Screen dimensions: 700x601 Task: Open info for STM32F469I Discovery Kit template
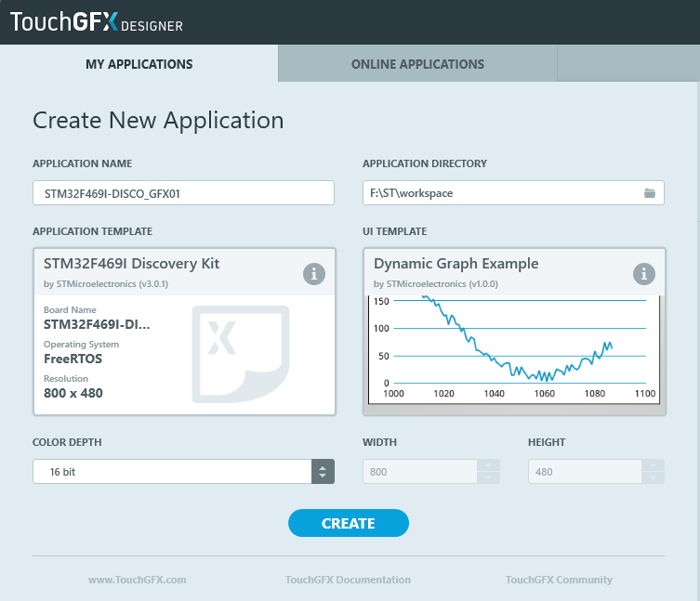[x=314, y=273]
